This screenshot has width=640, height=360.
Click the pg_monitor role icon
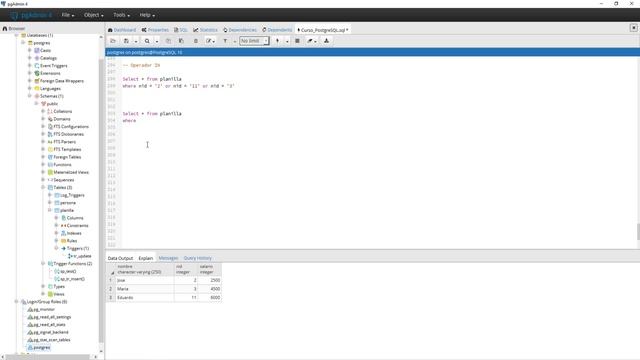[x=30, y=309]
